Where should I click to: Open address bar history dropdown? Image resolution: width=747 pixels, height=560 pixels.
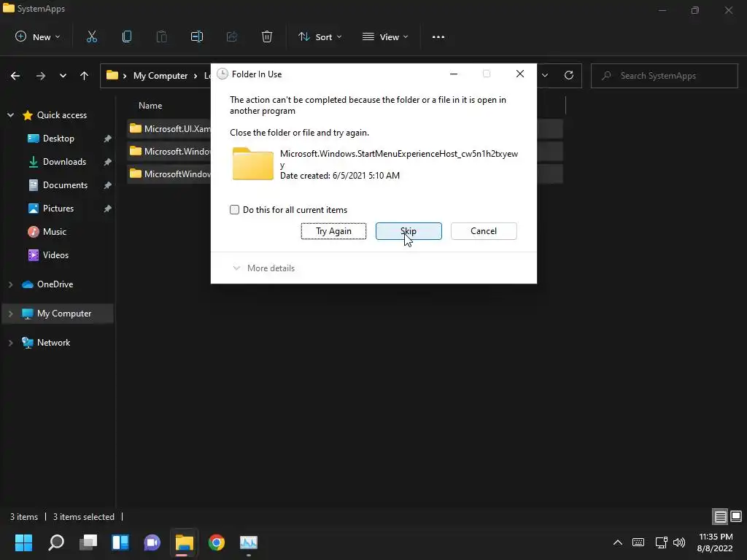(545, 75)
